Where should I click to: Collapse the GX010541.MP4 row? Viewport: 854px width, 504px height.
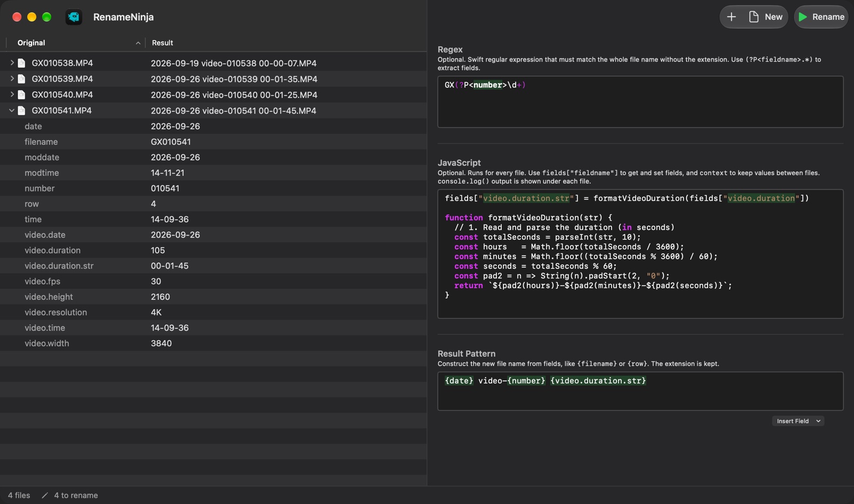click(12, 110)
